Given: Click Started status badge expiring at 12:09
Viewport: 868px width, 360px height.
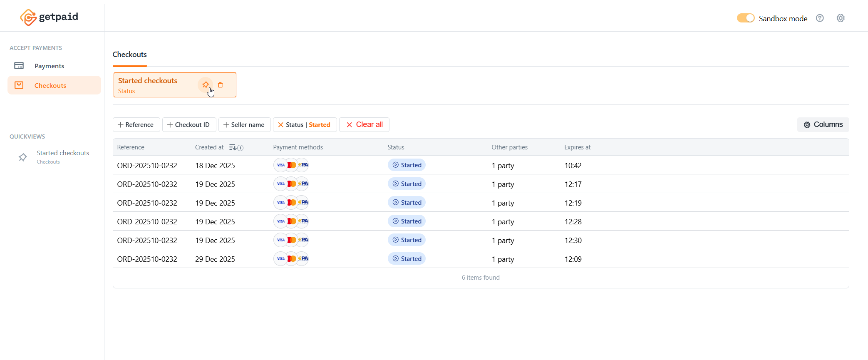Looking at the screenshot, I should [x=407, y=259].
